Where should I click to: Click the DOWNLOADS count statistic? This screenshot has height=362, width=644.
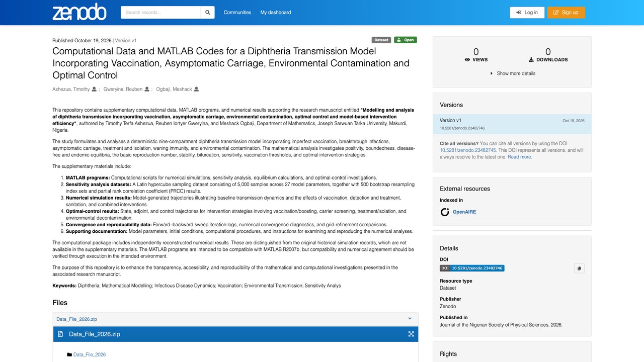[x=548, y=55]
